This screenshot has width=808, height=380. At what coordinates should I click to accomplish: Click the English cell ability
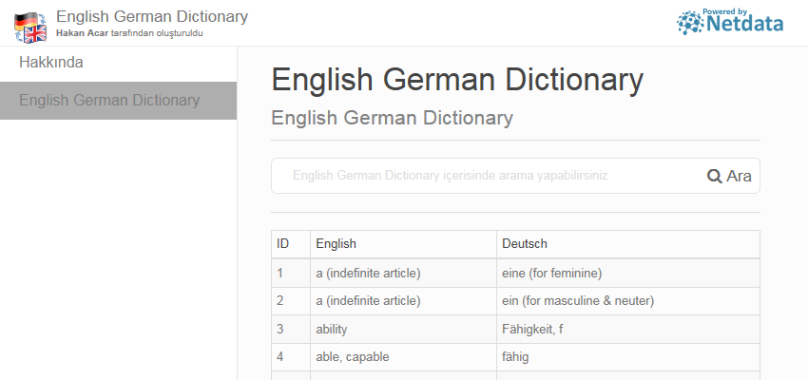(x=403, y=329)
